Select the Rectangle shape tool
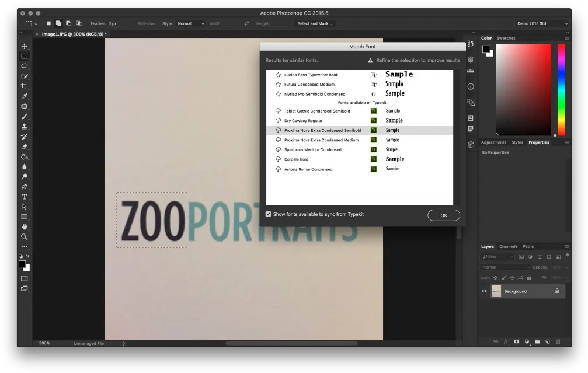Viewport: 588px width, 373px height. point(25,217)
